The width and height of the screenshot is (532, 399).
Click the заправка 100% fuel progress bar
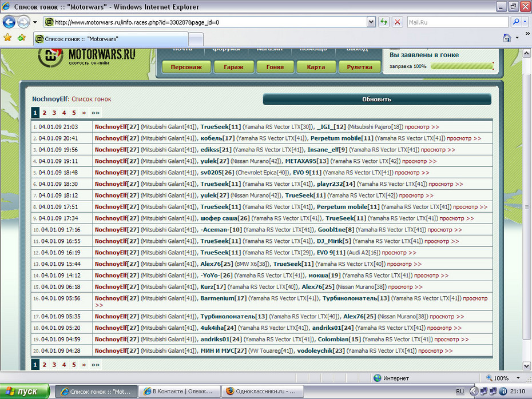click(x=462, y=66)
